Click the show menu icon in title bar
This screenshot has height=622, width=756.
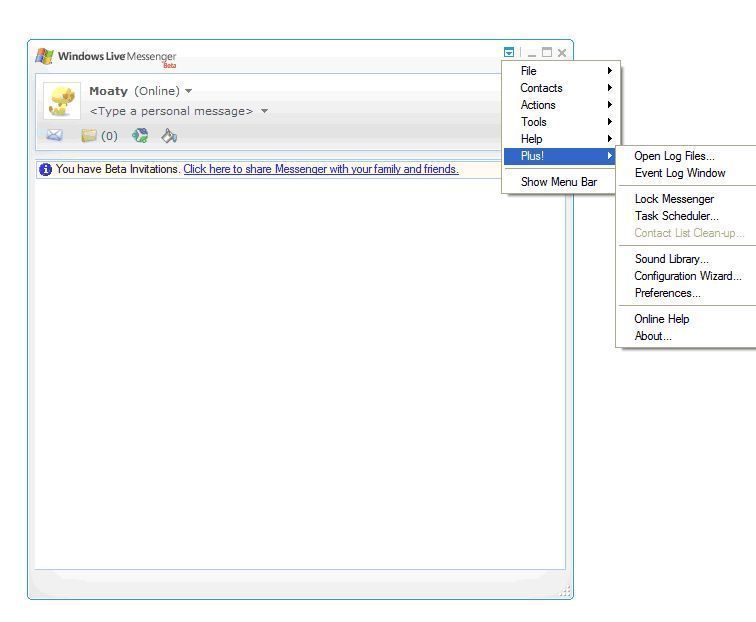click(x=509, y=53)
